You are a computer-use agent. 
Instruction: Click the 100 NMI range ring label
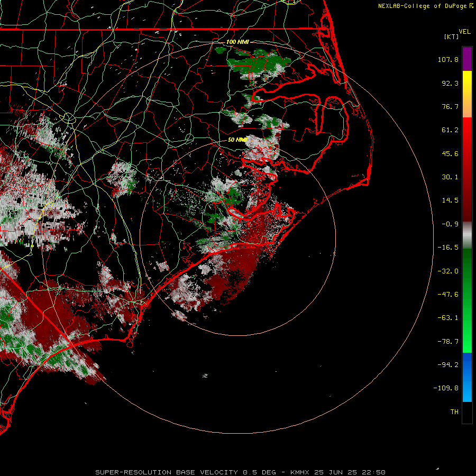(x=237, y=42)
